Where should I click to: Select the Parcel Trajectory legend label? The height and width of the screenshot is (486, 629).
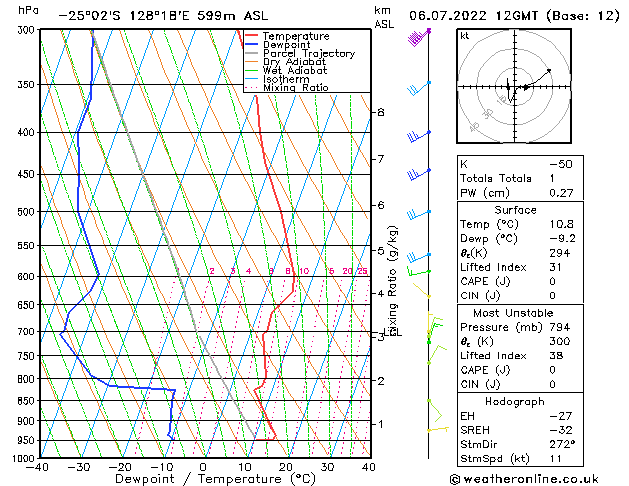click(x=309, y=53)
